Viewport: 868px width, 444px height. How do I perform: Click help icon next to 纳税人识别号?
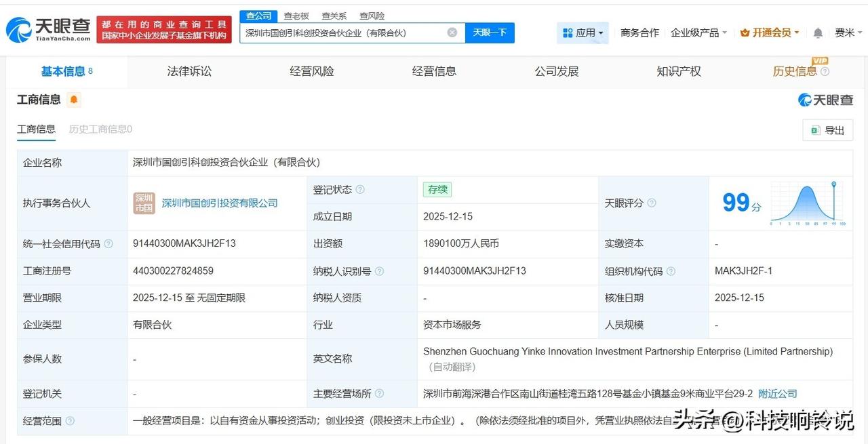click(x=379, y=271)
